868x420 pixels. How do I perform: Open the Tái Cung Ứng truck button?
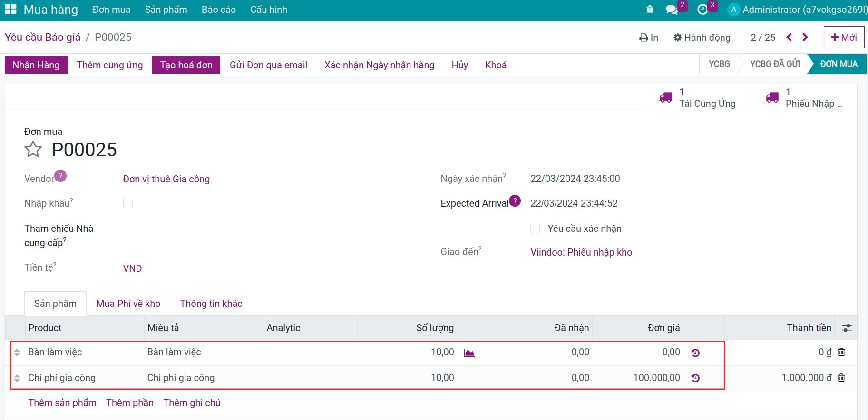pyautogui.click(x=697, y=97)
